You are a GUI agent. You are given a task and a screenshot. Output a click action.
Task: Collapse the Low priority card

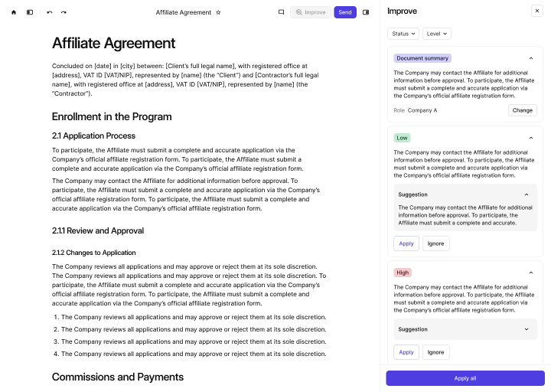[x=531, y=138]
